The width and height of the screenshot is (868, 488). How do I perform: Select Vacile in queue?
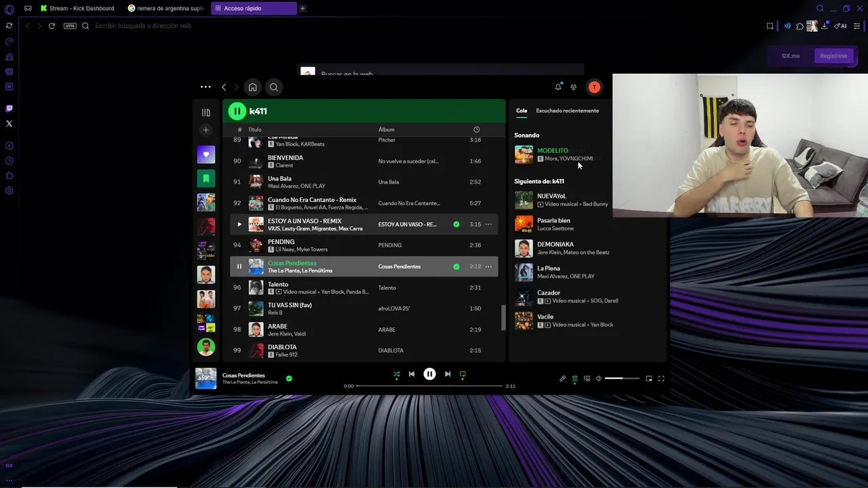545,317
